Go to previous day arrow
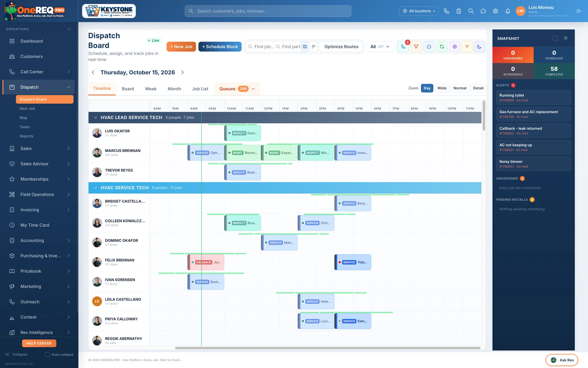This screenshot has width=588, height=368. click(93, 72)
